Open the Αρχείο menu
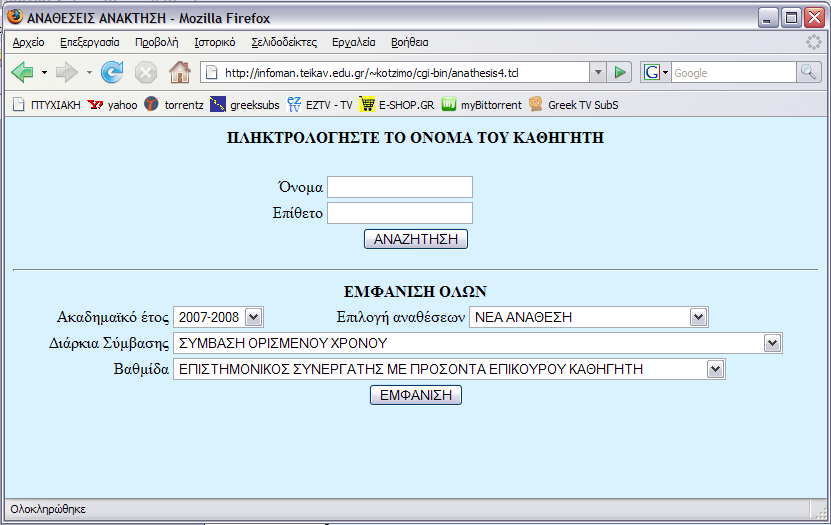The image size is (831, 525). tap(29, 42)
